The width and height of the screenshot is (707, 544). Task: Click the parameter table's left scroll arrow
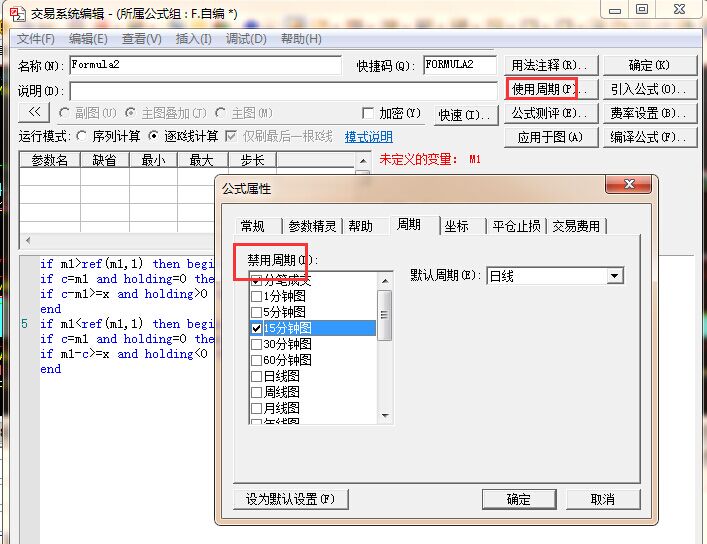[x=27, y=240]
